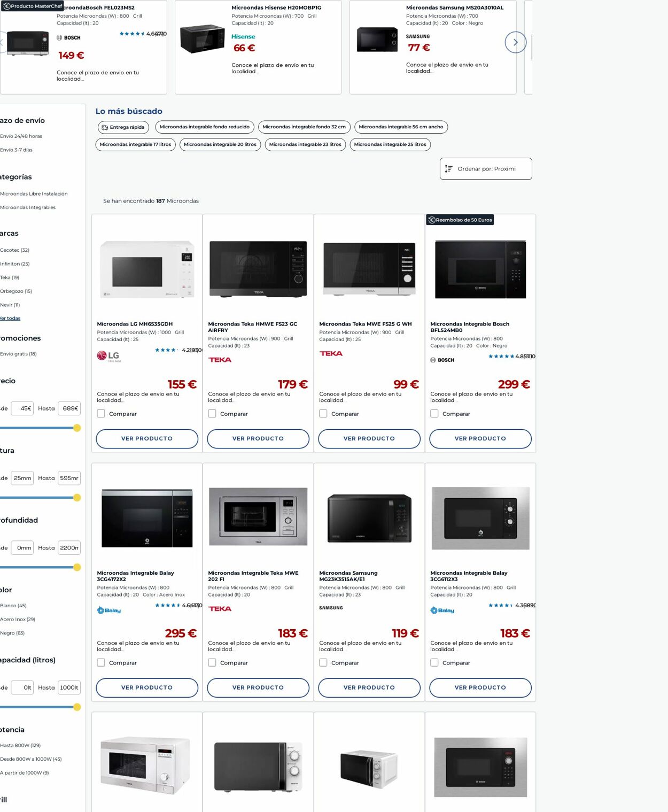
Task: Click star rating on LG MH6535GDH
Action: click(x=166, y=350)
